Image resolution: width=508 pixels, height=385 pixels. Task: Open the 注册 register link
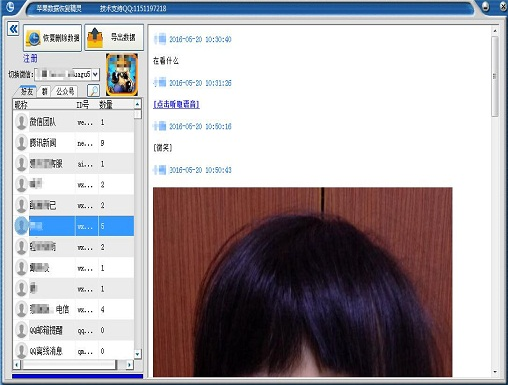click(x=30, y=59)
